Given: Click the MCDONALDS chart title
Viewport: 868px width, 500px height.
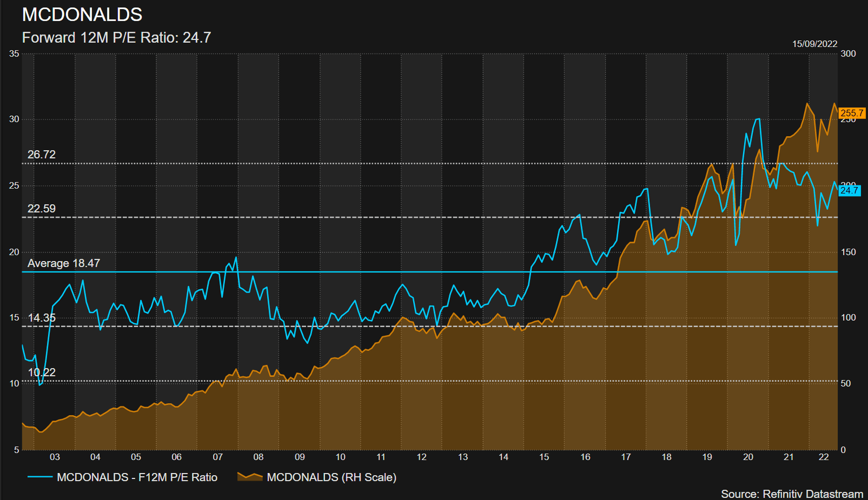Looking at the screenshot, I should (82, 15).
